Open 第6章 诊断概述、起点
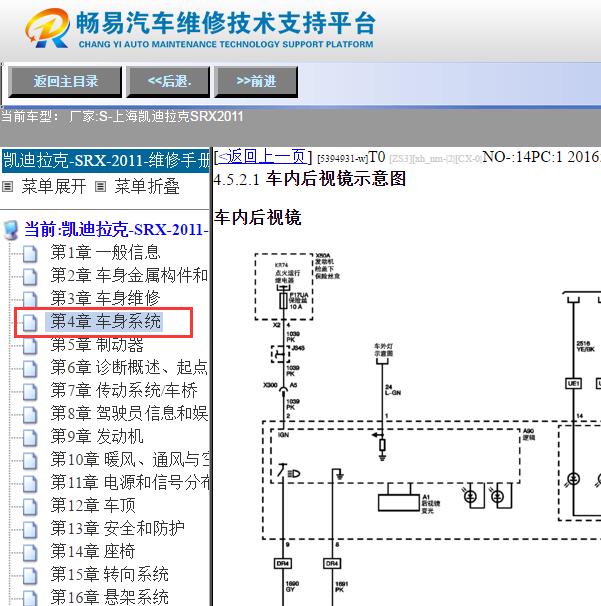The width and height of the screenshot is (601, 606). (129, 367)
